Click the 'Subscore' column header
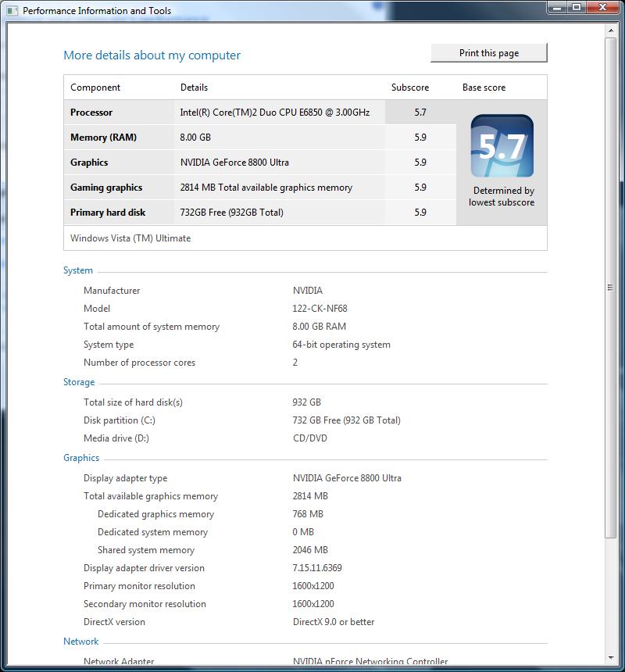Viewport: 625px width, 672px height. click(x=410, y=88)
